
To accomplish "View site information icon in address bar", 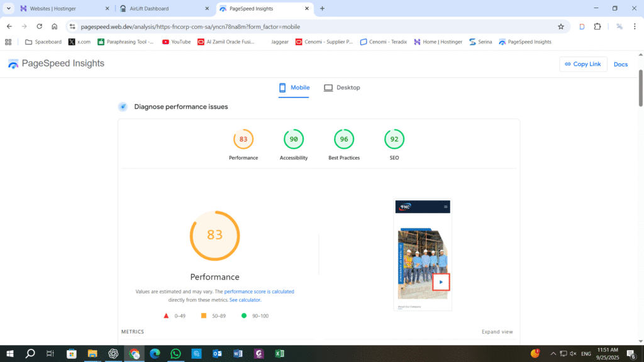I will 72,26.
